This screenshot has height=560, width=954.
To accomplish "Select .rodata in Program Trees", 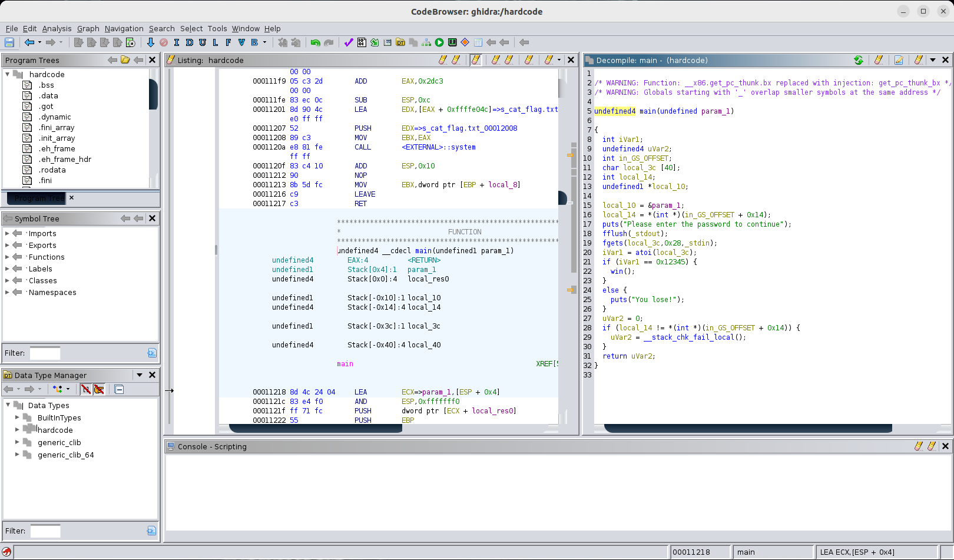I will click(x=52, y=170).
